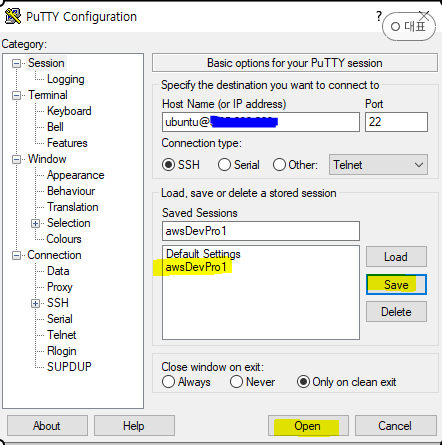Select the SSH connection type radio button
The width and height of the screenshot is (442, 445).
pyautogui.click(x=168, y=165)
